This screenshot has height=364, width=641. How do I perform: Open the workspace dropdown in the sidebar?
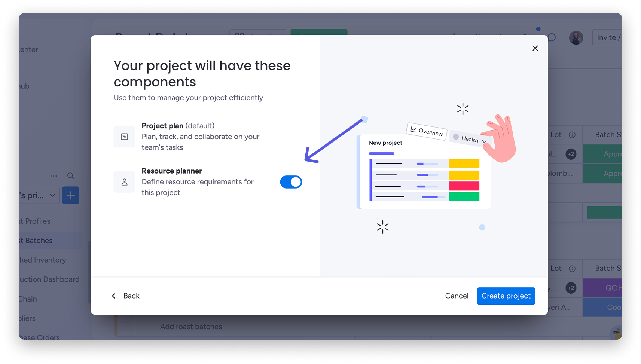(39, 195)
